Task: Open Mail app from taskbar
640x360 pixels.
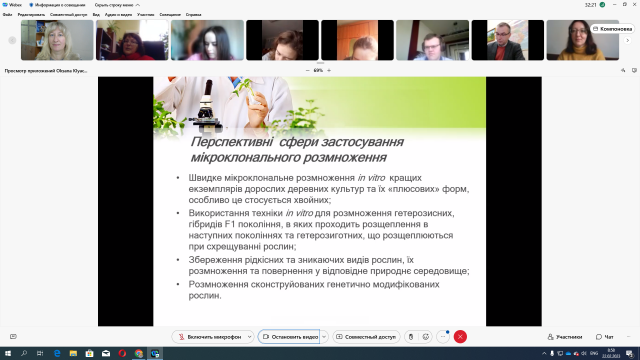Action: (x=106, y=353)
